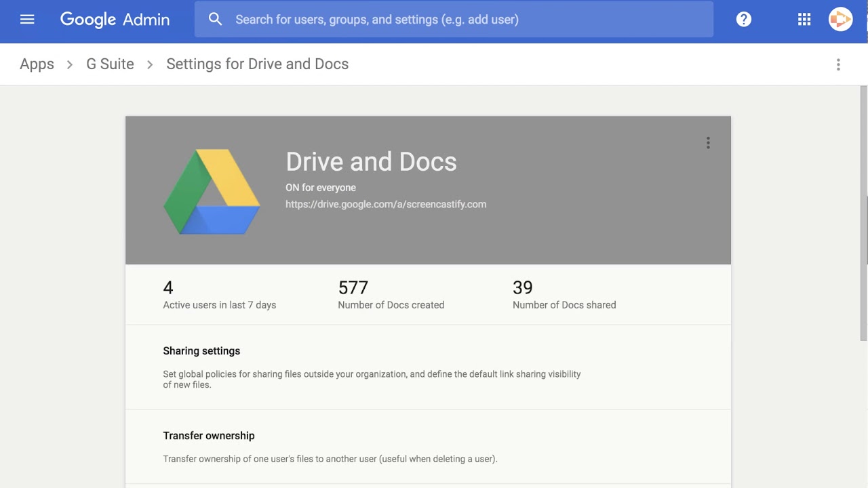Focus the search users and settings field
868x488 pixels.
(454, 20)
